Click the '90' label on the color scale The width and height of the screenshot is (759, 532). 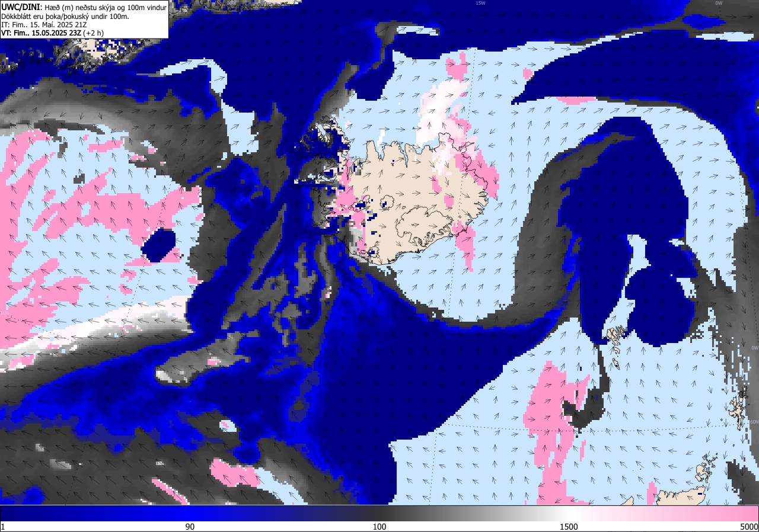click(190, 527)
